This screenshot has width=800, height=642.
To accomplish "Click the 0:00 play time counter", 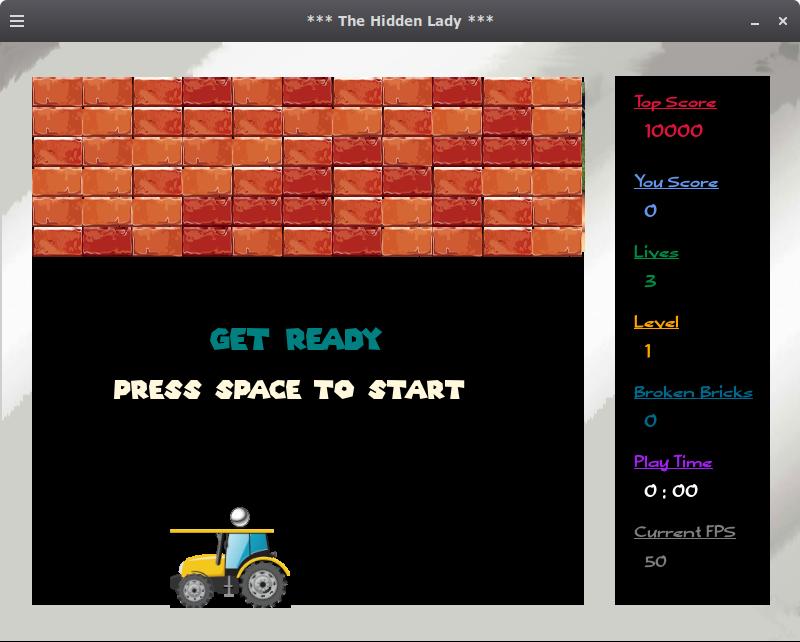I will point(672,491).
